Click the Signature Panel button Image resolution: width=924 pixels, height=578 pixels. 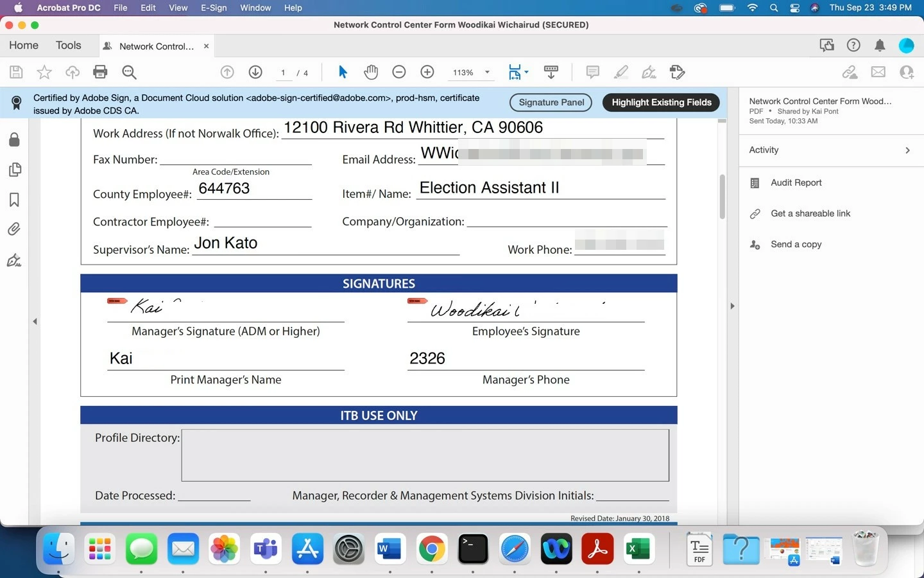[551, 102]
